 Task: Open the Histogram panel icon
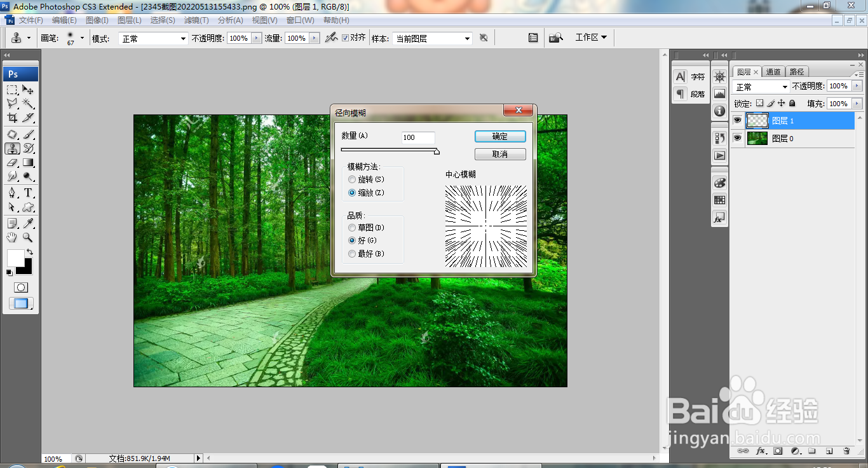pyautogui.click(x=719, y=94)
